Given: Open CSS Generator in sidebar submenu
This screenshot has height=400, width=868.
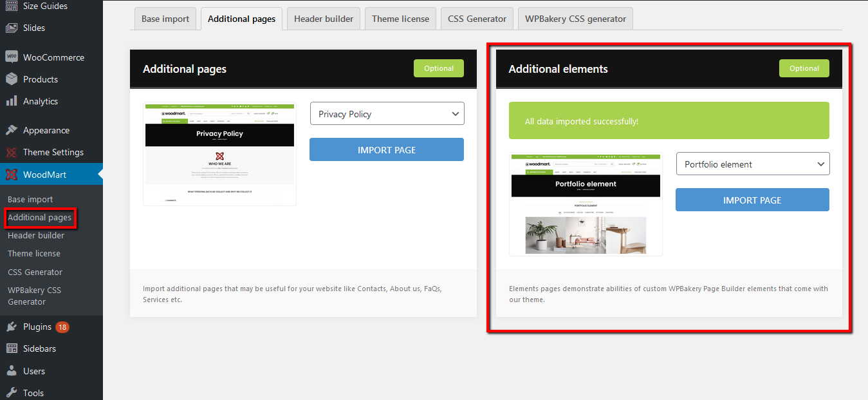Looking at the screenshot, I should click(x=35, y=272).
